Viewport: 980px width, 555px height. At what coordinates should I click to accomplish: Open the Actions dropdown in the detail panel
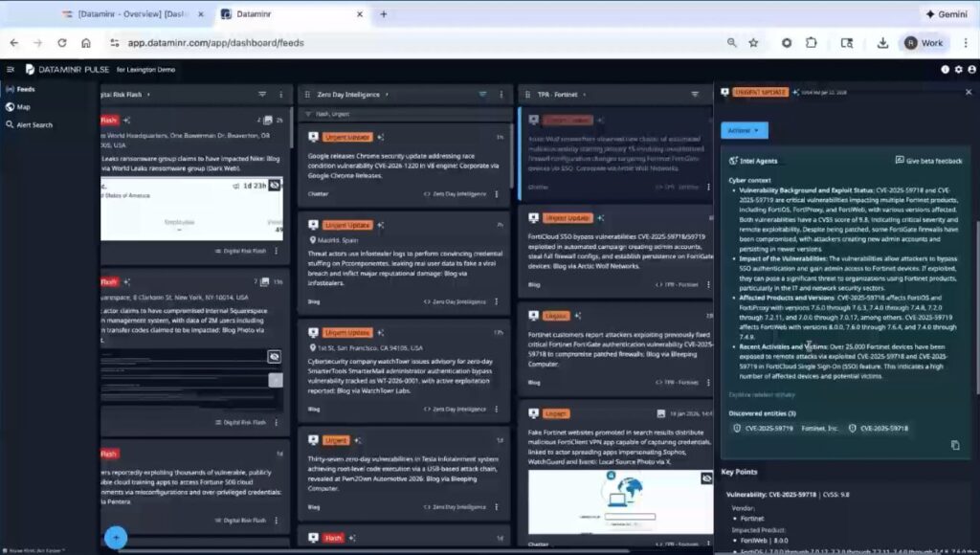[x=744, y=130]
